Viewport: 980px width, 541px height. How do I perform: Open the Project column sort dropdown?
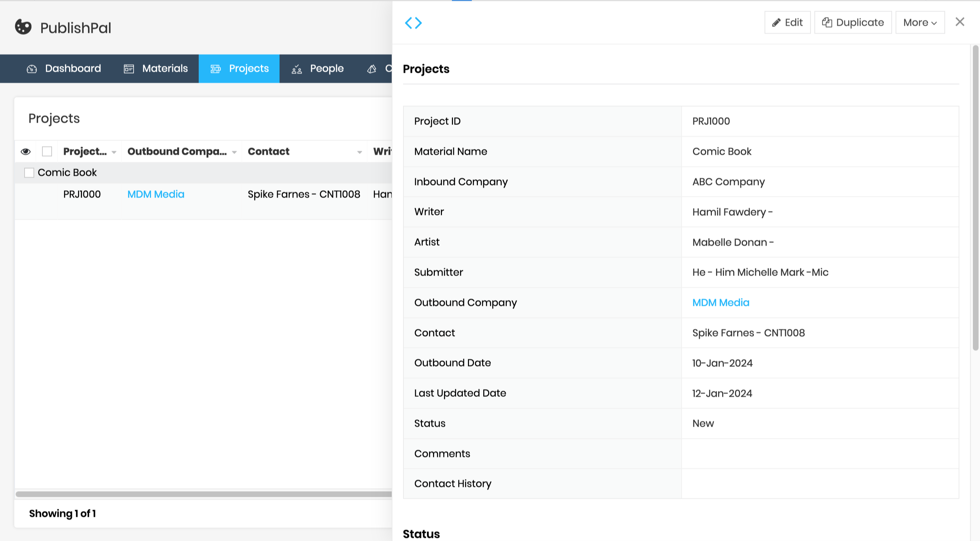click(114, 152)
